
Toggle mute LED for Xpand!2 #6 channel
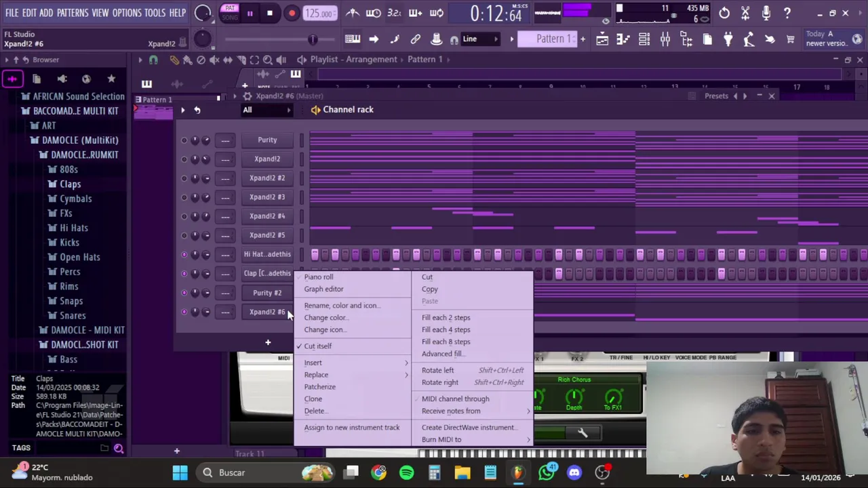tap(184, 312)
